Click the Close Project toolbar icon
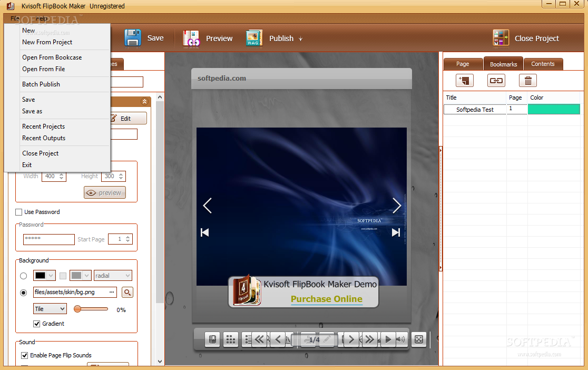Viewport: 588px width, 370px height. coord(501,38)
